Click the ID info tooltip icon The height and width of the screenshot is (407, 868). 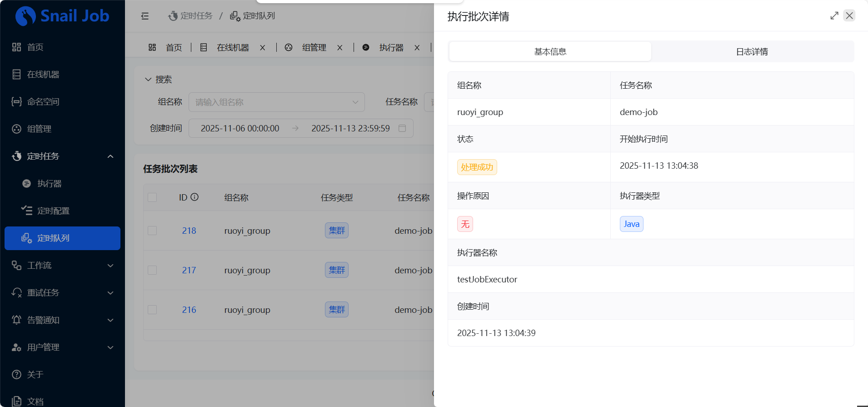(x=195, y=197)
